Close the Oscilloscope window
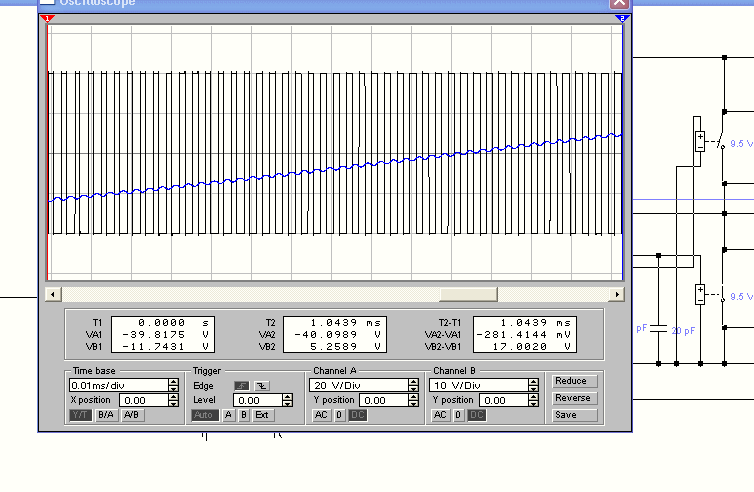Screen dimensions: 754x492 click(x=619, y=3)
